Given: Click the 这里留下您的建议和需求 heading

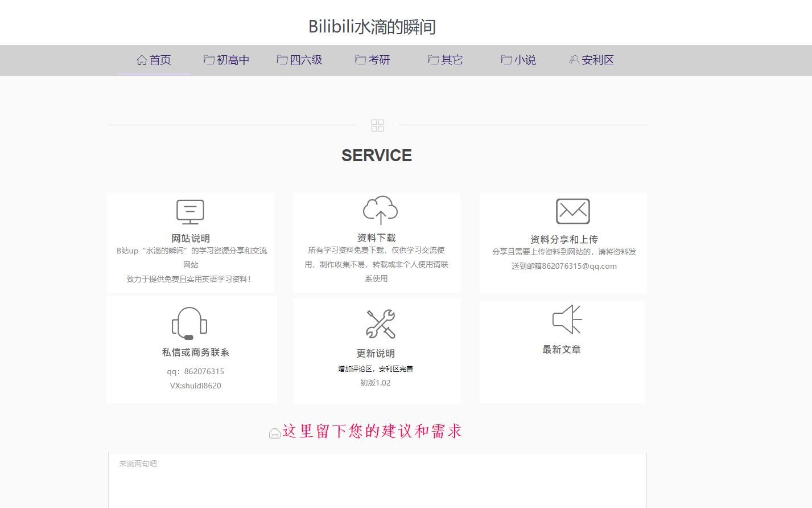Looking at the screenshot, I should point(372,431).
